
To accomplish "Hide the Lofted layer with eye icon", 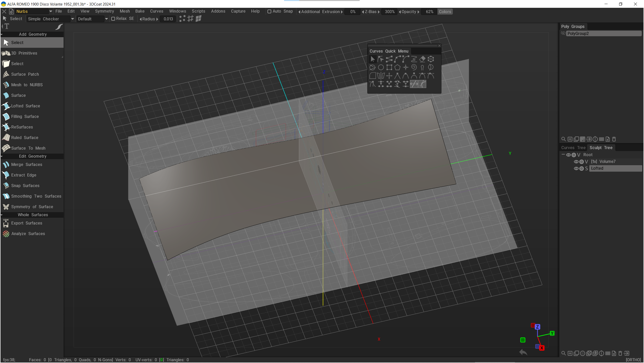I will point(576,168).
